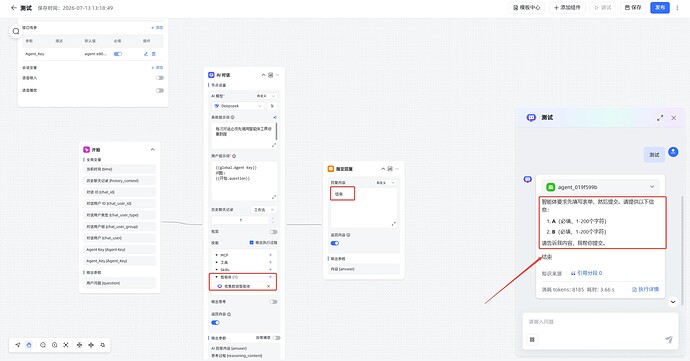Click the zoom out magnifier icon
Viewport: 690px width, 361px height.
pos(43,345)
